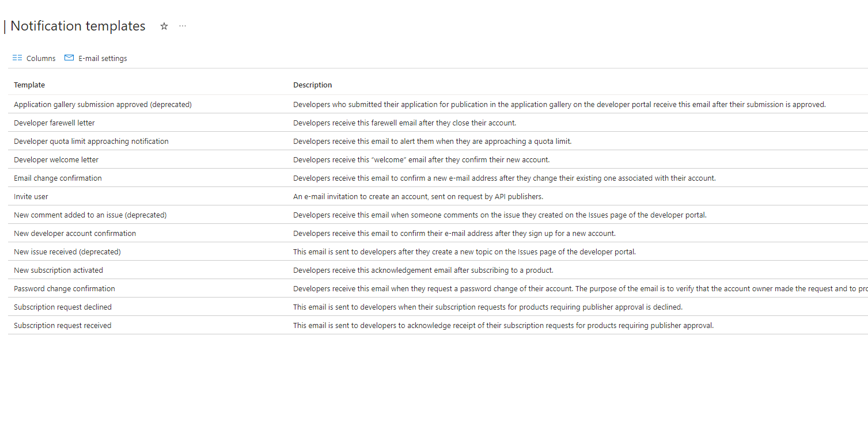
Task: Open the Developer quota limit approaching notification template
Action: click(91, 141)
